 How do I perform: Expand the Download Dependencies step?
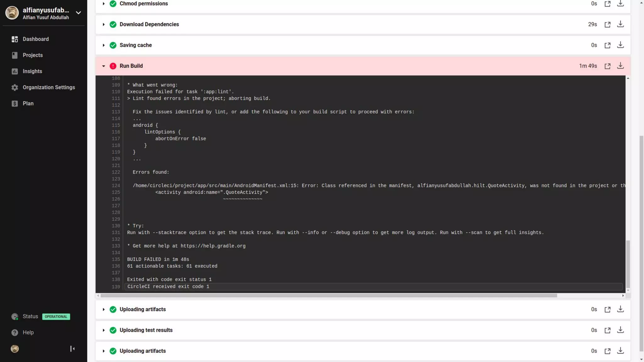point(103,25)
